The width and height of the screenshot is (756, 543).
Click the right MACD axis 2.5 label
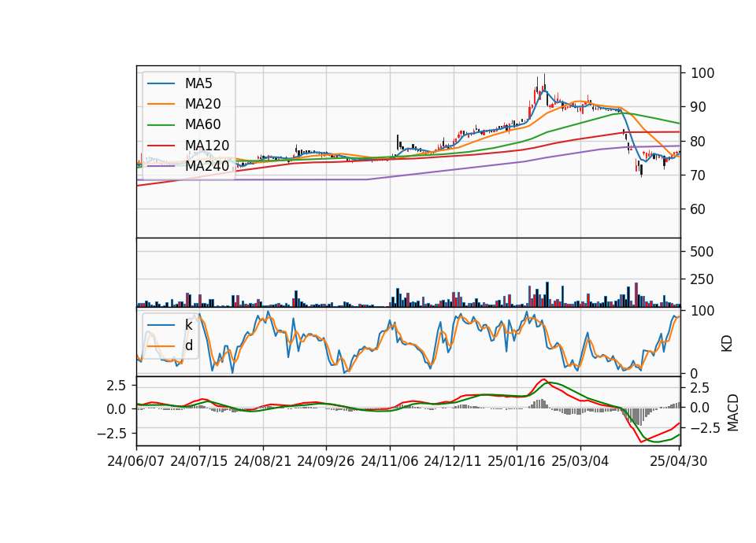pyautogui.click(x=701, y=388)
